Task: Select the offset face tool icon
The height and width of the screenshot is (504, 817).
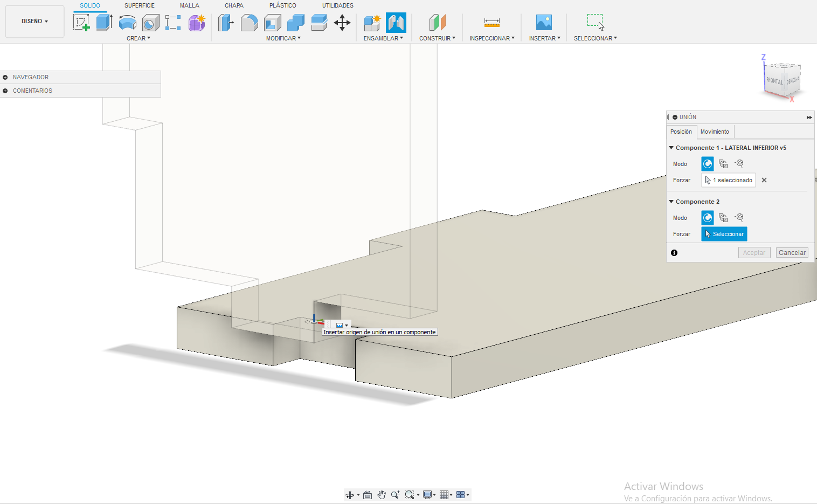Action: click(x=319, y=23)
